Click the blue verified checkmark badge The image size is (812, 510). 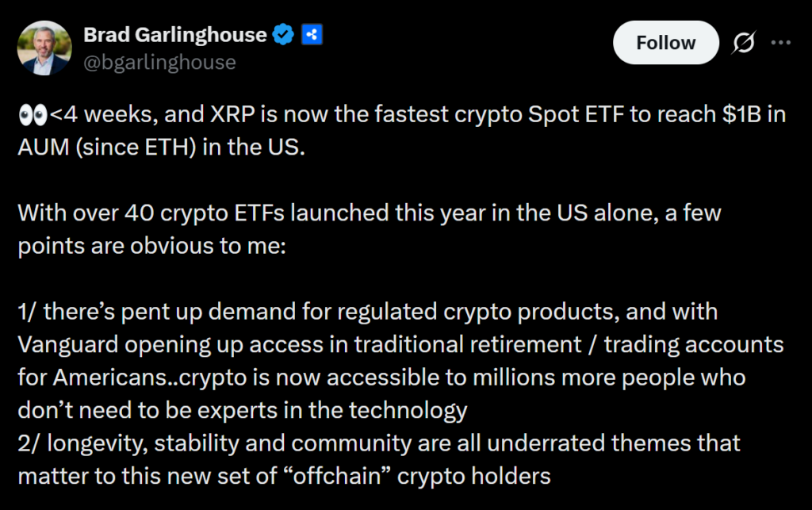click(x=284, y=35)
